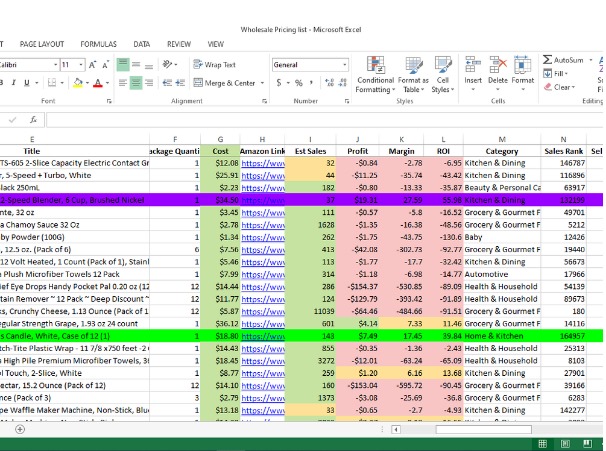
Task: Align text right
Action: tap(149, 83)
